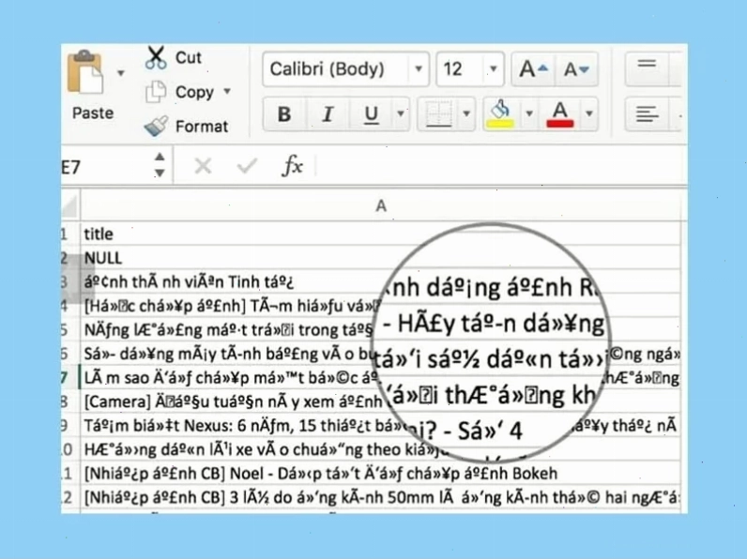
Task: Click the Paste clipboard icon
Action: point(84,72)
